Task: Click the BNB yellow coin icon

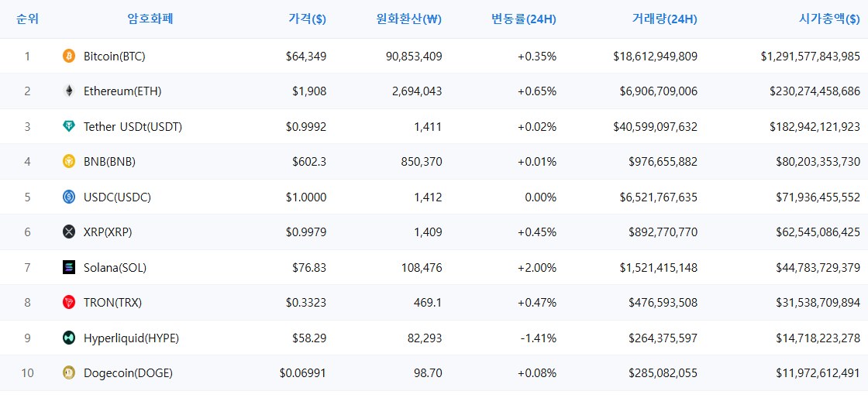Action: coord(69,161)
